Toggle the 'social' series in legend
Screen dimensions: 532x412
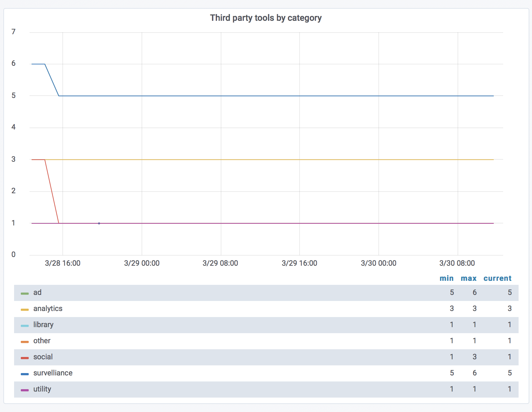43,357
